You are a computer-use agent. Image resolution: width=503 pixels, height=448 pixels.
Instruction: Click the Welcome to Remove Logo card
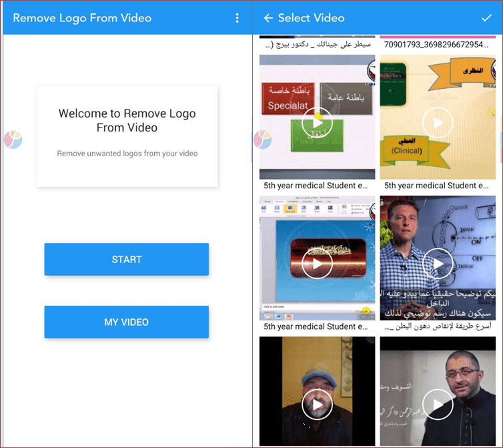pos(127,136)
